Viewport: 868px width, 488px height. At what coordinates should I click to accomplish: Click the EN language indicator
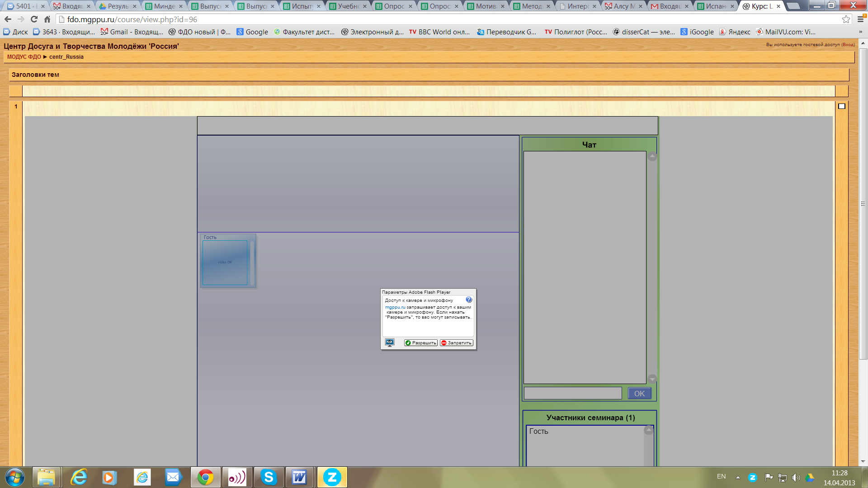coord(722,477)
